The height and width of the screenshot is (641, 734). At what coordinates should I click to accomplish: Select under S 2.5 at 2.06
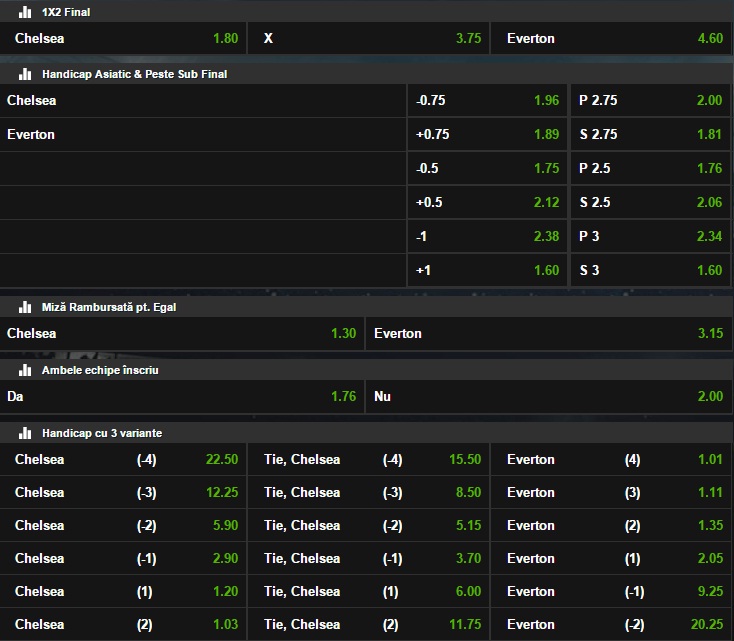point(650,202)
